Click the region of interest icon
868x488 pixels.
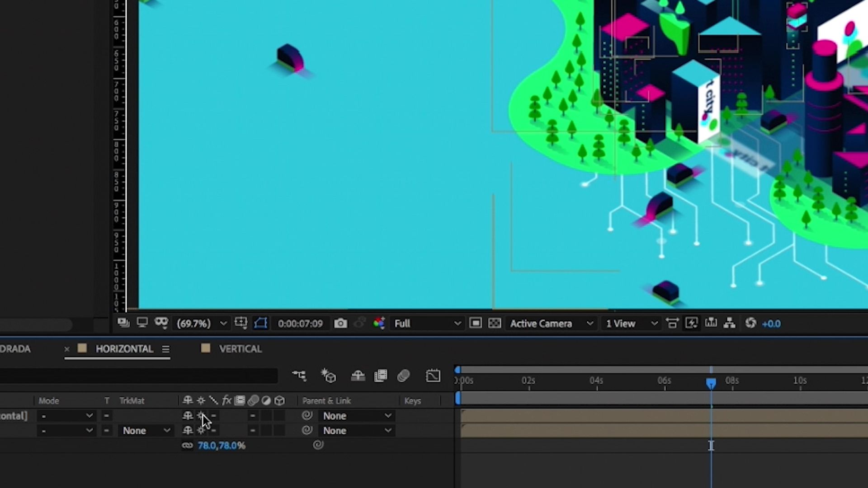[x=475, y=324]
